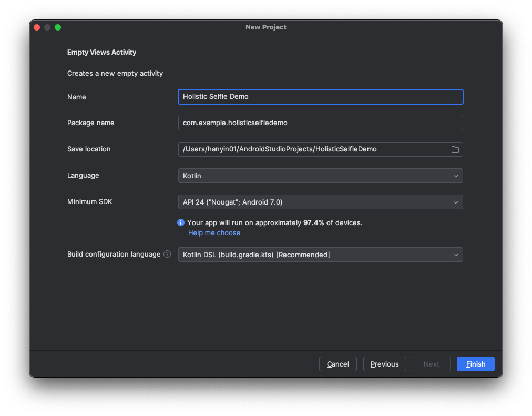Click the chevron on the Kotlin DSL selector
532x416 pixels.
pyautogui.click(x=456, y=255)
